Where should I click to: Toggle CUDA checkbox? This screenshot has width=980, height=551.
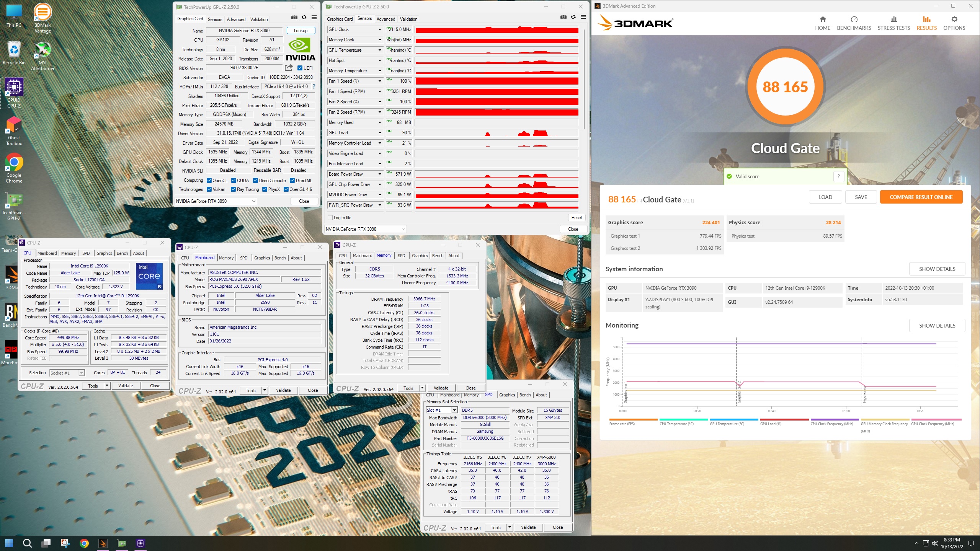coord(234,181)
